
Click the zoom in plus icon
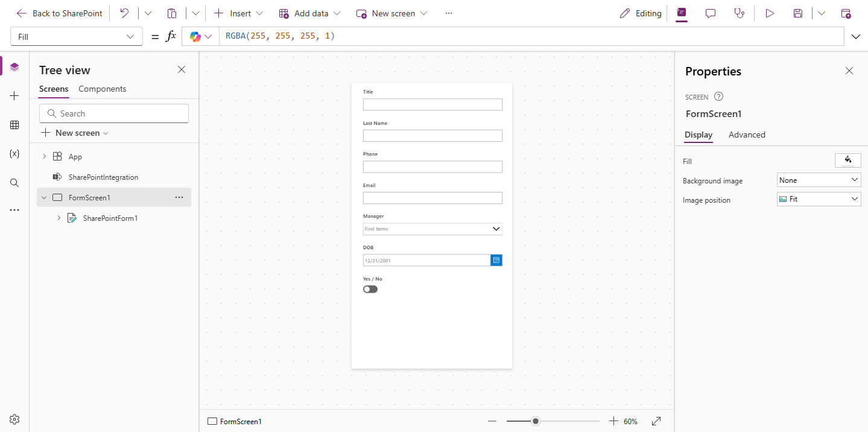coord(613,421)
